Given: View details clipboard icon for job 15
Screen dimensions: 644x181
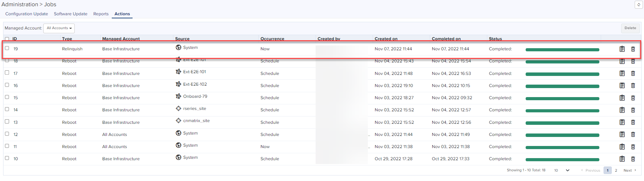Looking at the screenshot, I should point(622,98).
